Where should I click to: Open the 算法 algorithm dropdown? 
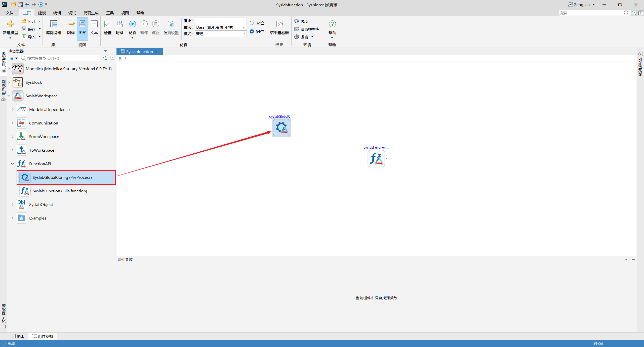pos(244,27)
